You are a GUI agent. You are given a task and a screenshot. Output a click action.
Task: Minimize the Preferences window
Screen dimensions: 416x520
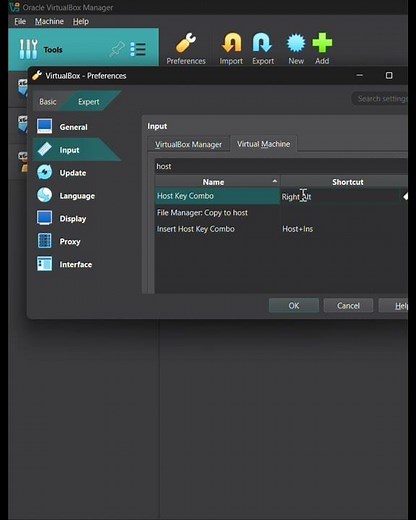(x=360, y=76)
